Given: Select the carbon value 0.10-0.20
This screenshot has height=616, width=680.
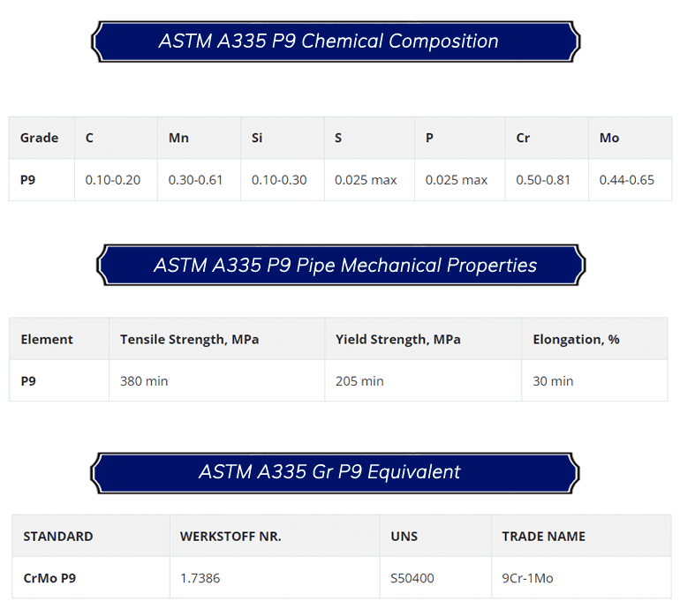Looking at the screenshot, I should pyautogui.click(x=112, y=180).
